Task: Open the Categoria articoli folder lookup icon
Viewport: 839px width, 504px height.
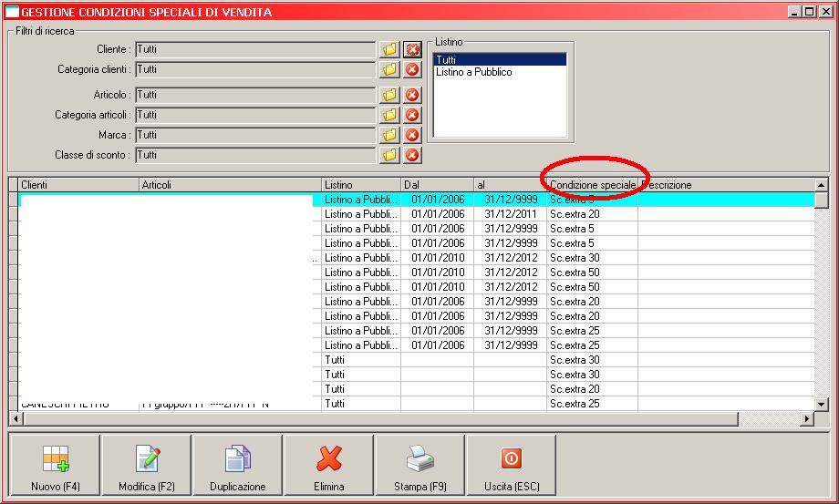Action: pos(390,115)
